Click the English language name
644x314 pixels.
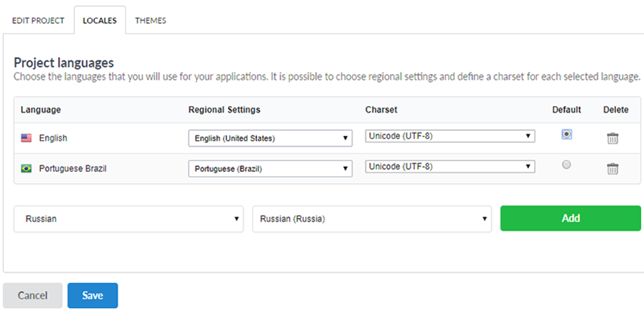(x=54, y=138)
